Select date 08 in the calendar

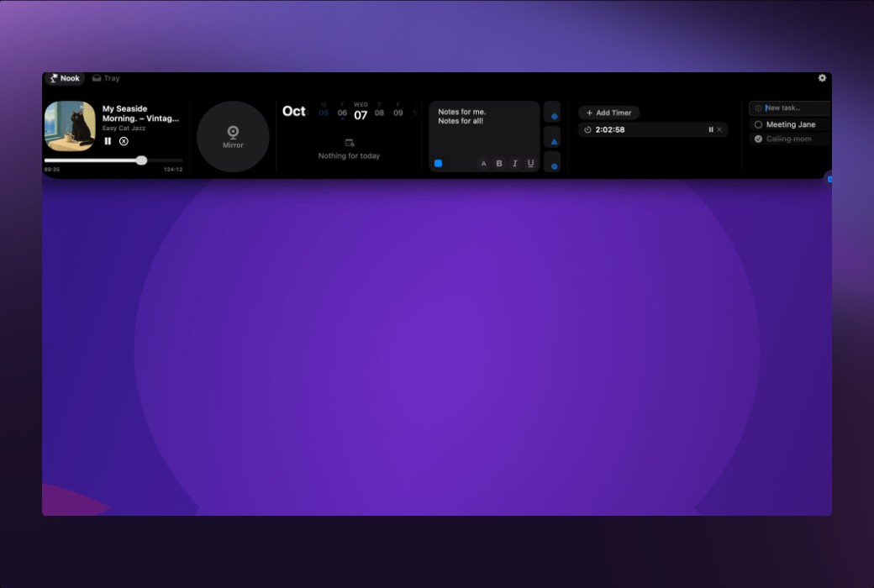pos(380,113)
